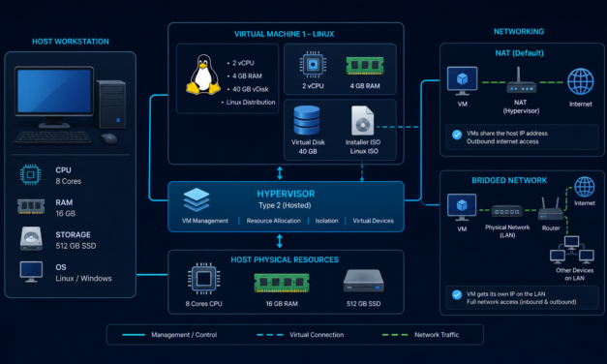Select the blue Virtual Disk cylinder icon
This screenshot has width=607, height=364.
307,120
